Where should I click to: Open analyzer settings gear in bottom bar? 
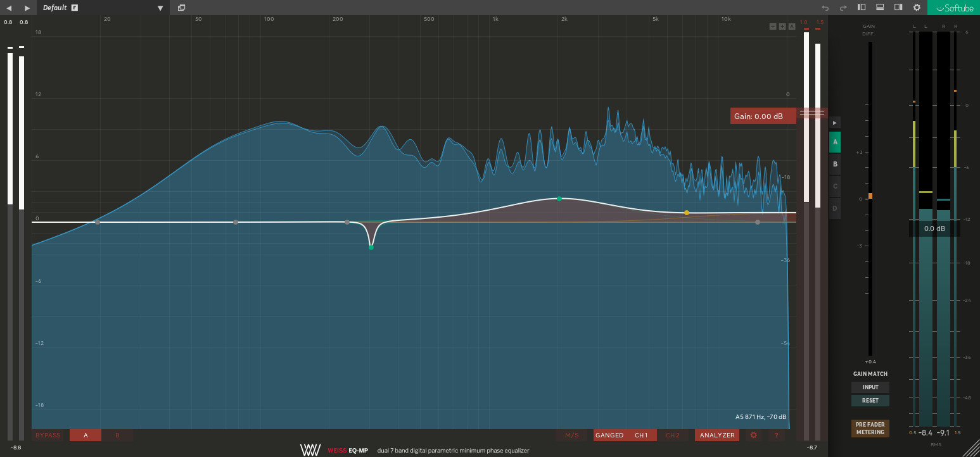(753, 435)
